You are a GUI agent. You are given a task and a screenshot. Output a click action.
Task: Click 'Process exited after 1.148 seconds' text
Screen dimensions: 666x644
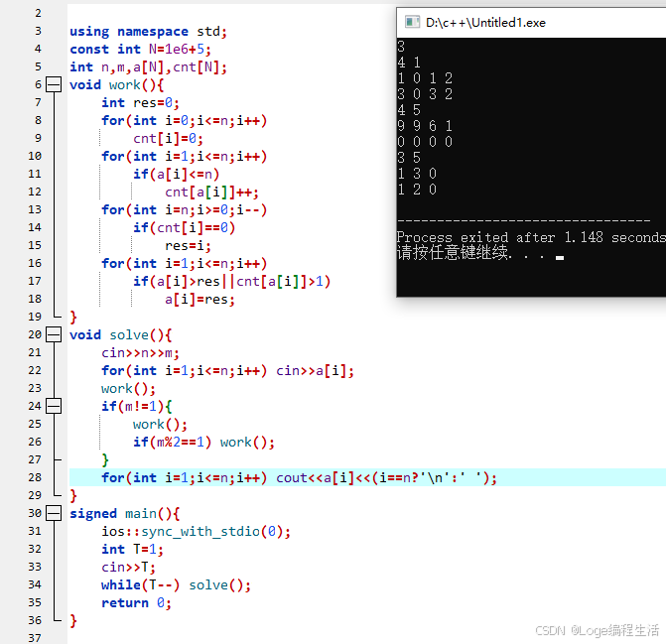531,237
